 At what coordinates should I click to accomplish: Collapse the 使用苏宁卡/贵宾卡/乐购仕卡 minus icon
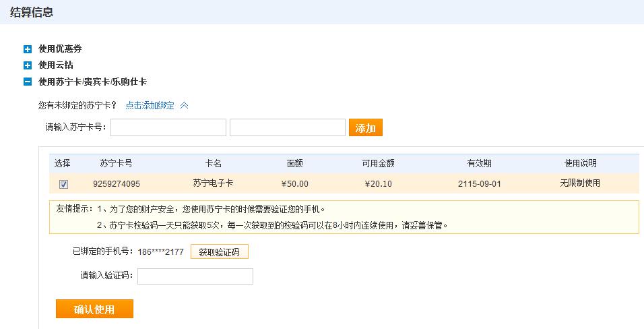coord(28,82)
